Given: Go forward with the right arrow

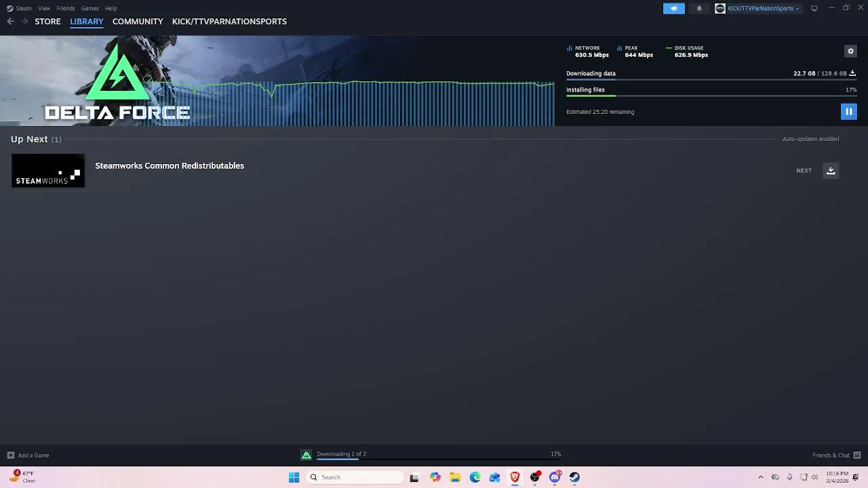Looking at the screenshot, I should click(25, 22).
